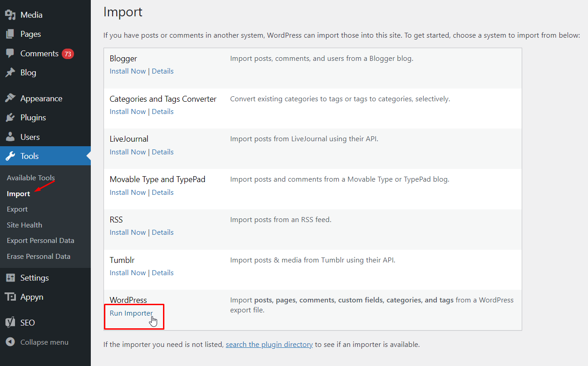Install the LiveJournal importer
The image size is (588, 366).
[x=128, y=152]
